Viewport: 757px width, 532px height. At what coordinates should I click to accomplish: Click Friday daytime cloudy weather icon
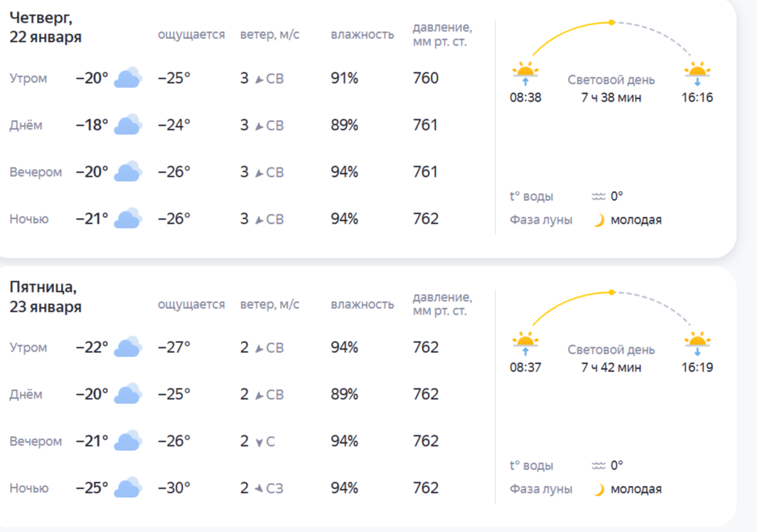click(128, 394)
